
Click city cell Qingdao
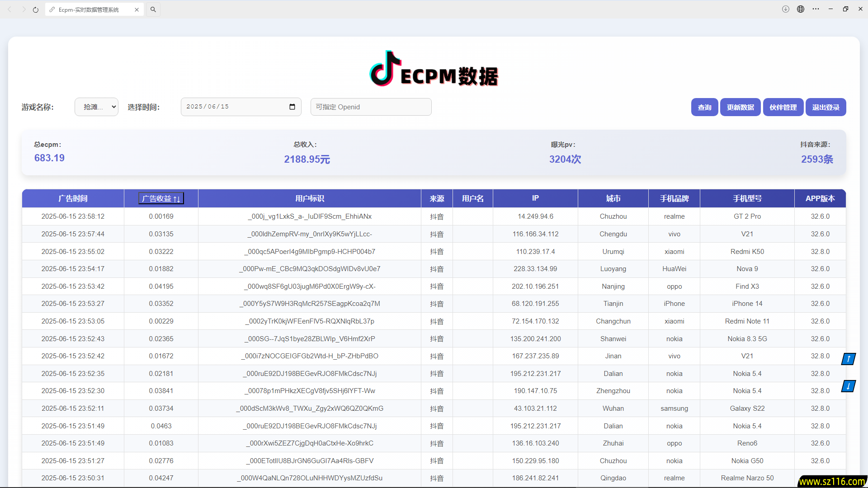pyautogui.click(x=613, y=478)
